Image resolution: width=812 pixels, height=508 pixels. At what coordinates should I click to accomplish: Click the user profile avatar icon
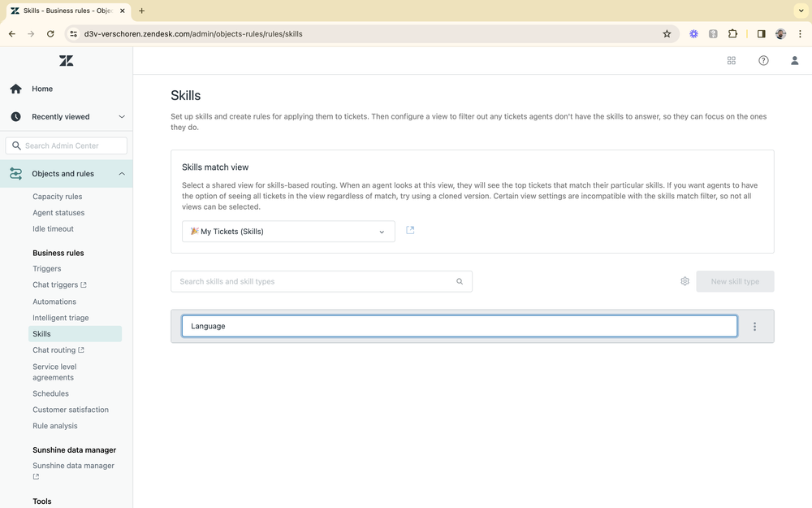(x=794, y=60)
